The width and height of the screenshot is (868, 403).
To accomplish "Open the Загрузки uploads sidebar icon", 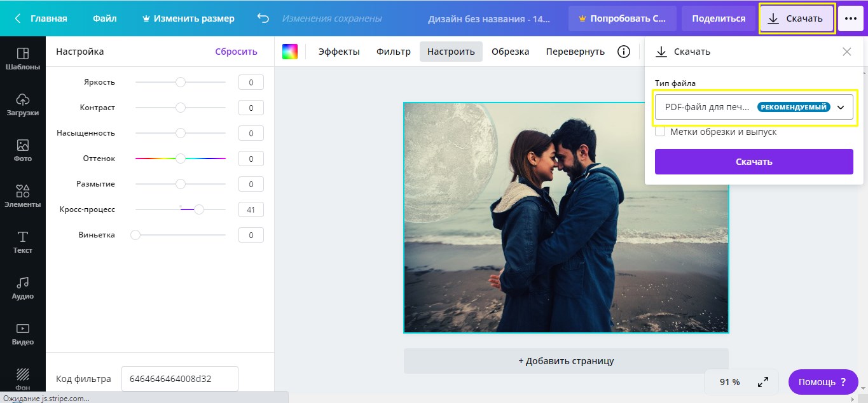I will pos(22,104).
